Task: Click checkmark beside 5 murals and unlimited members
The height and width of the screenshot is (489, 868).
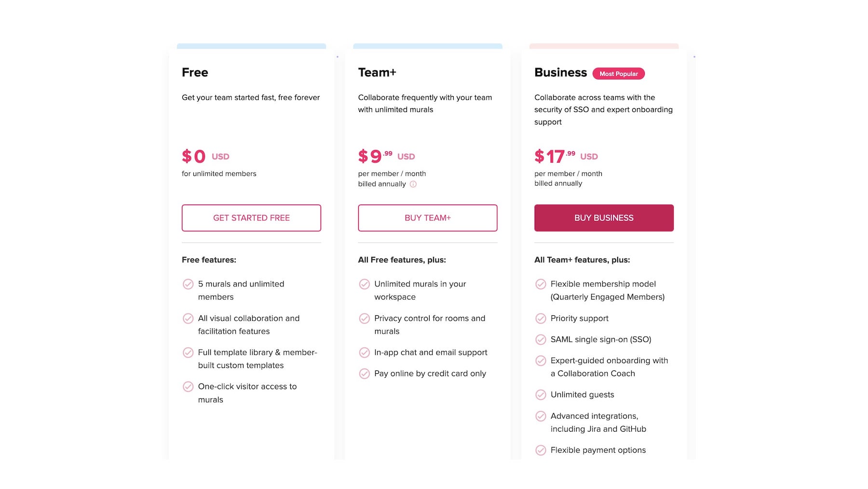Action: (188, 284)
